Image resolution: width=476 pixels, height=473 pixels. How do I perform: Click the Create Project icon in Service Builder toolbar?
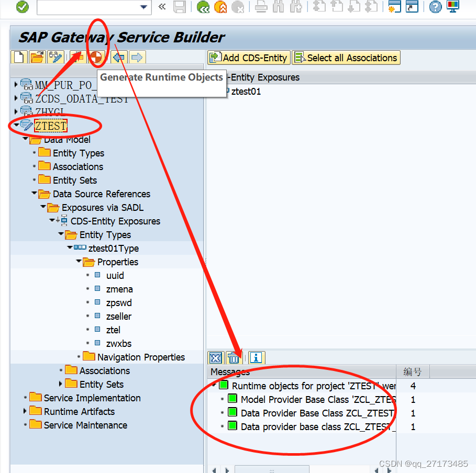coord(18,57)
